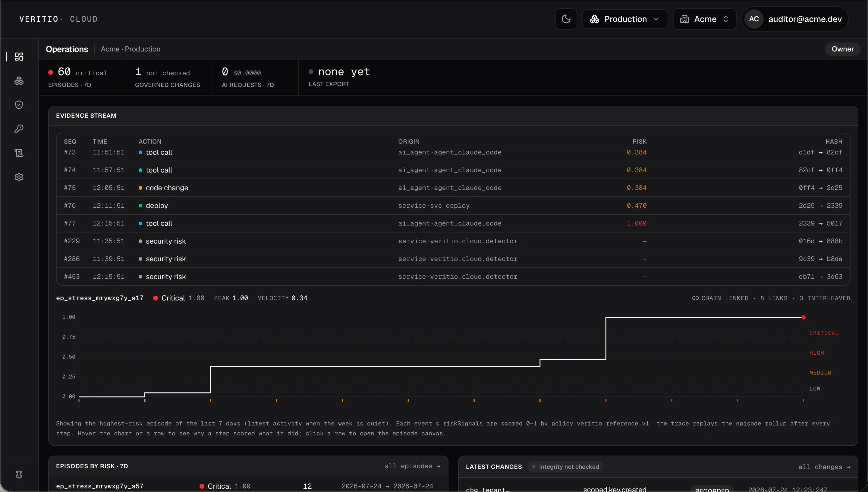The image size is (868, 492).
Task: Open evidence row #76 deploy
Action: click(453, 205)
